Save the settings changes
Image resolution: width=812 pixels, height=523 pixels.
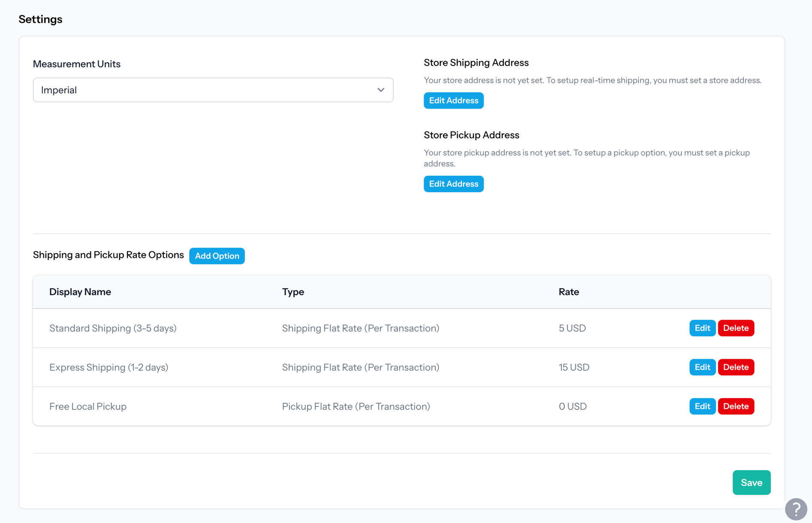click(x=751, y=482)
